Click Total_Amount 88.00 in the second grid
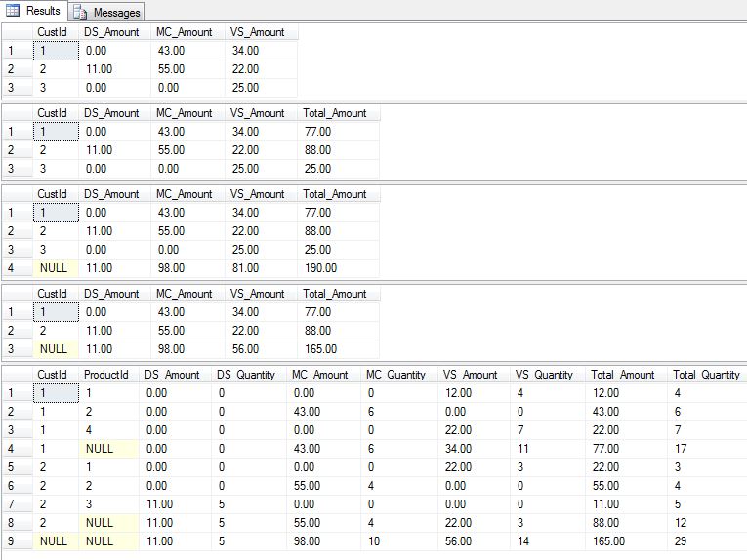The height and width of the screenshot is (560, 747). (x=338, y=150)
